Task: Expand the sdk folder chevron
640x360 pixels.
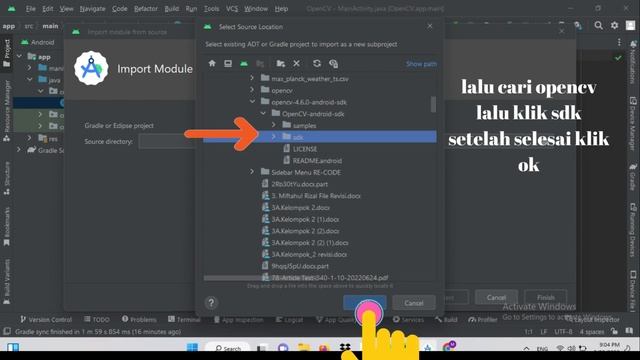Action: [274, 137]
